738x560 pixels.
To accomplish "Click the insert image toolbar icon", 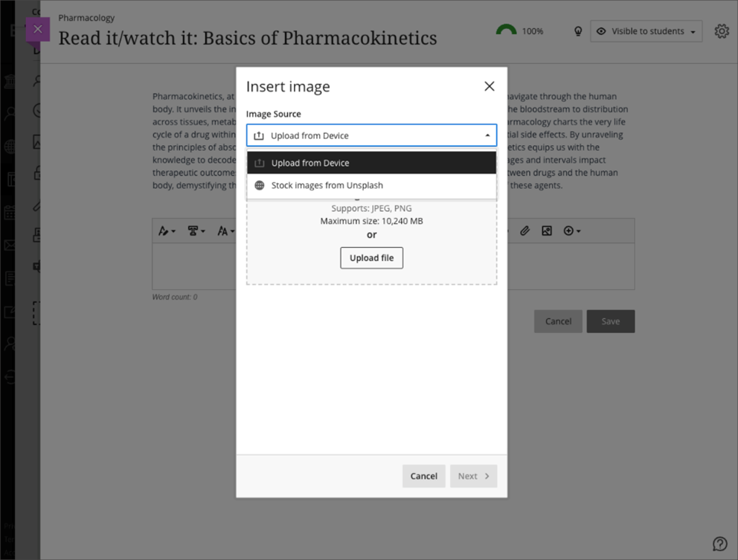I will tap(547, 231).
